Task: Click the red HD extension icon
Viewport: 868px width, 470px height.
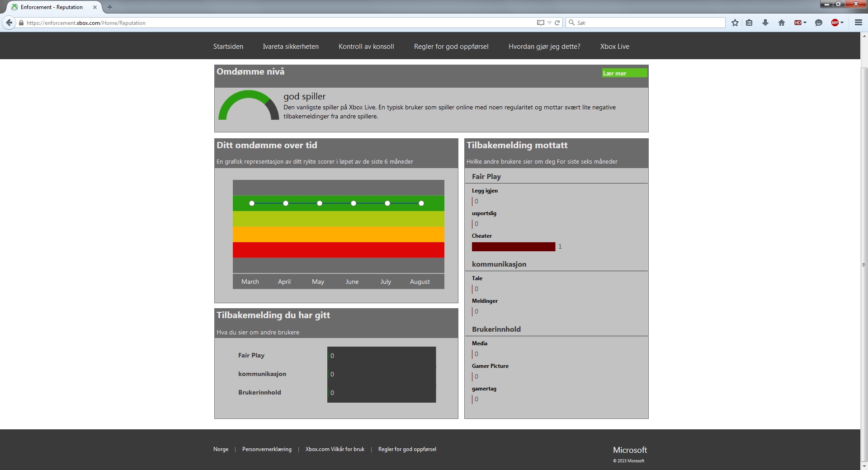Action: coord(798,23)
